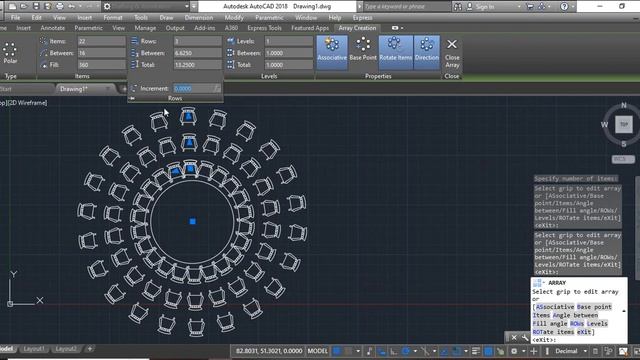Viewport: 640px width, 360px height.
Task: Click the new drawing tab plus button
Action: point(124,89)
